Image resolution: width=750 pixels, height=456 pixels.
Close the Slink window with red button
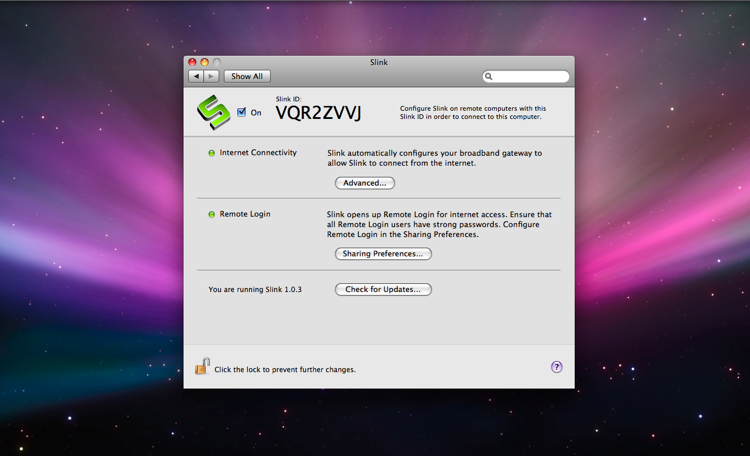192,62
